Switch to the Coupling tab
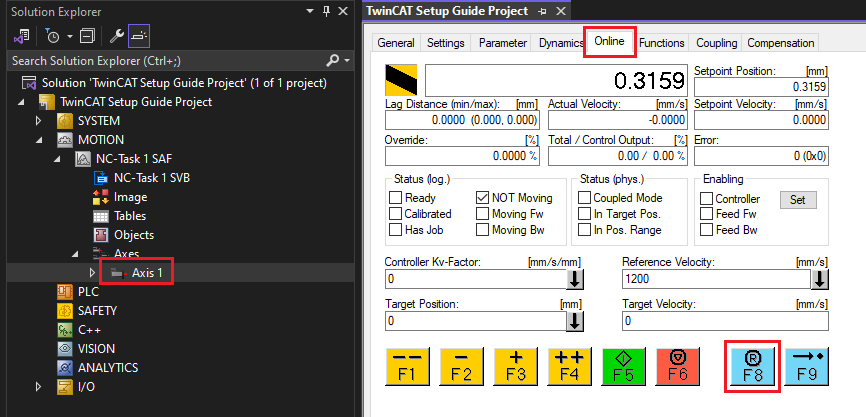The height and width of the screenshot is (417, 866). (x=716, y=43)
